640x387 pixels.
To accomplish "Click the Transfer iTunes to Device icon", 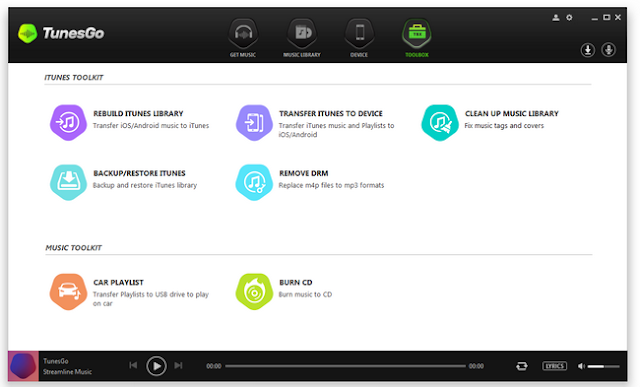I will click(x=254, y=122).
